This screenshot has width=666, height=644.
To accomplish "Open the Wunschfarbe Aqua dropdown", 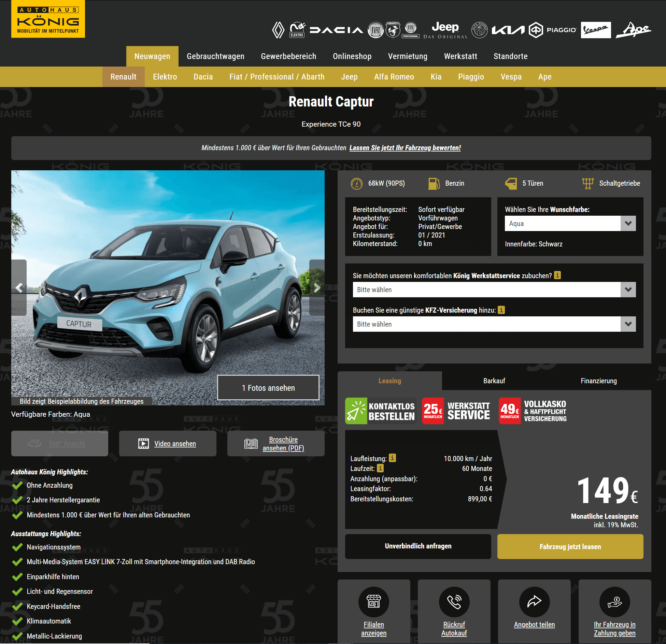I will (570, 224).
